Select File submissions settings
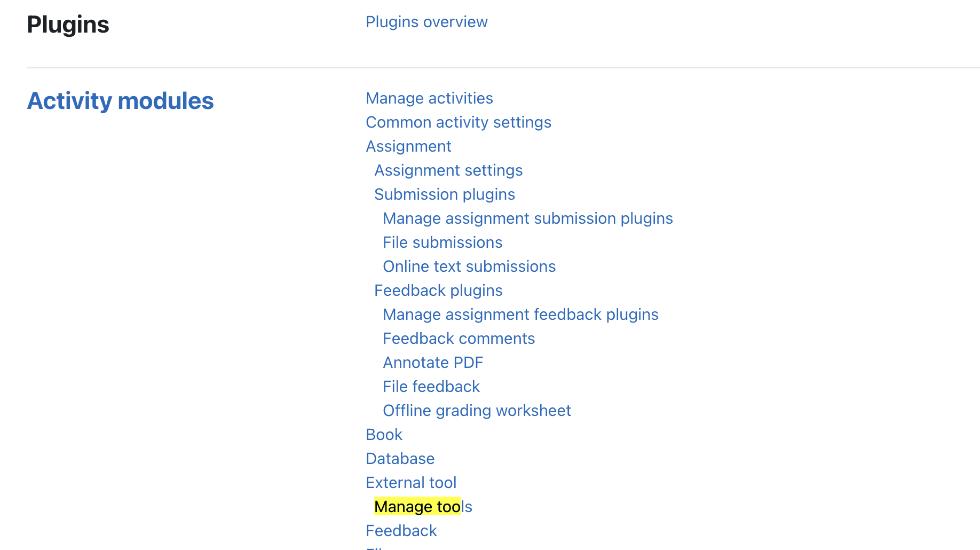Image resolution: width=980 pixels, height=550 pixels. point(442,242)
